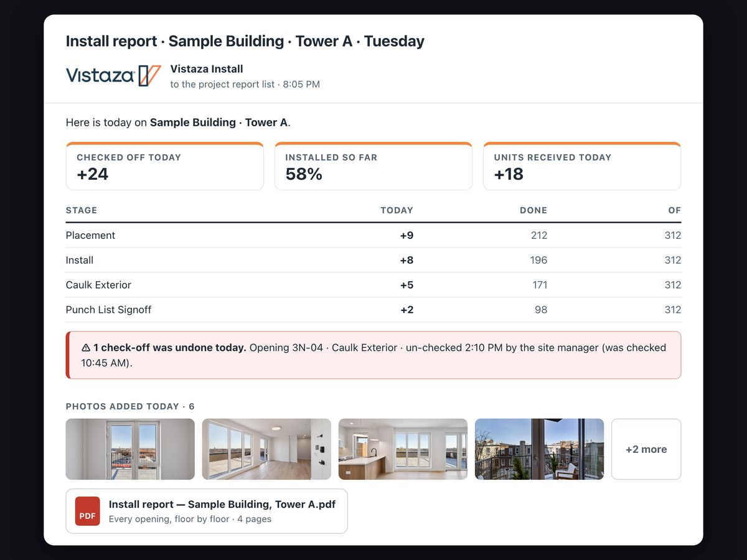Image resolution: width=747 pixels, height=560 pixels.
Task: Select the Punch List Signoff row label
Action: (109, 310)
